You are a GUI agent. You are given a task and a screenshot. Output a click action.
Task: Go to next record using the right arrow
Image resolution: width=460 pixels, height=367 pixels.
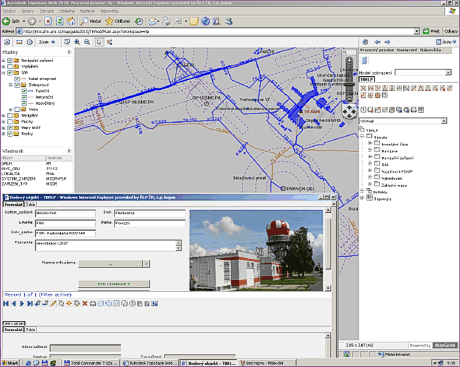point(22,303)
